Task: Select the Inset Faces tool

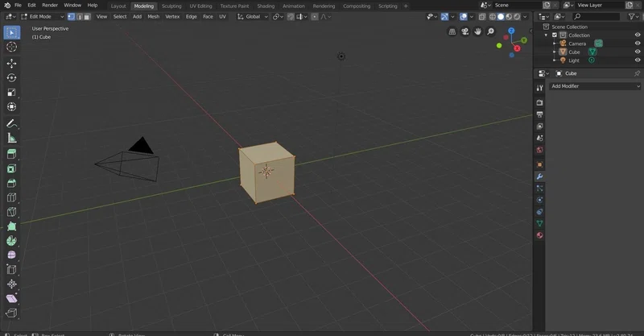Action: (11, 168)
